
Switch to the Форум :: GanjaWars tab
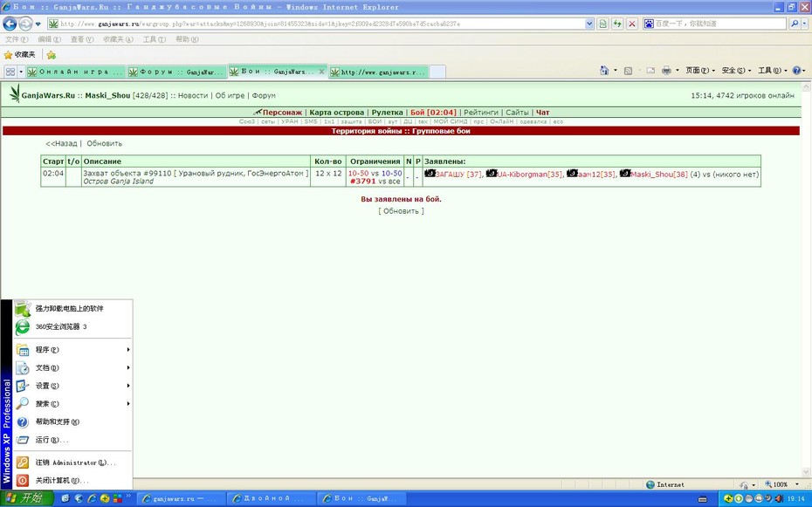coord(176,72)
